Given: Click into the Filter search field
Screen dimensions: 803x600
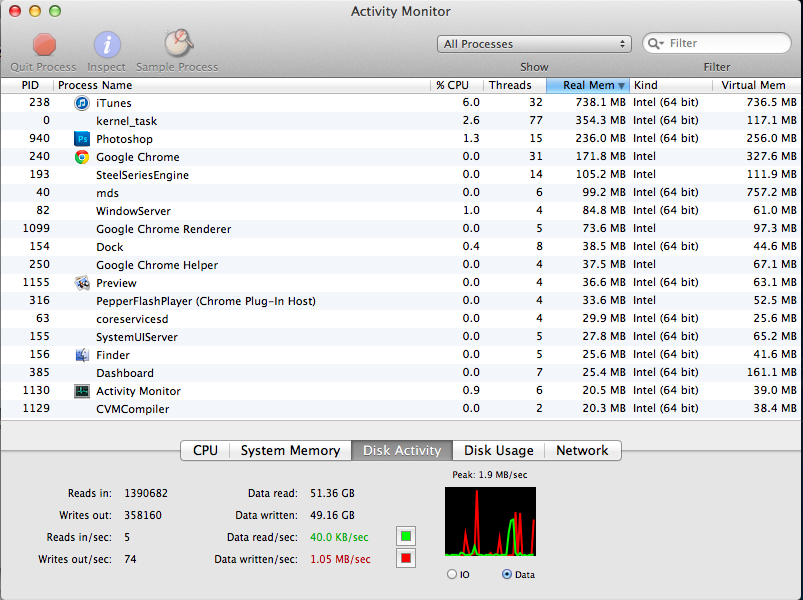Looking at the screenshot, I should click(x=717, y=44).
